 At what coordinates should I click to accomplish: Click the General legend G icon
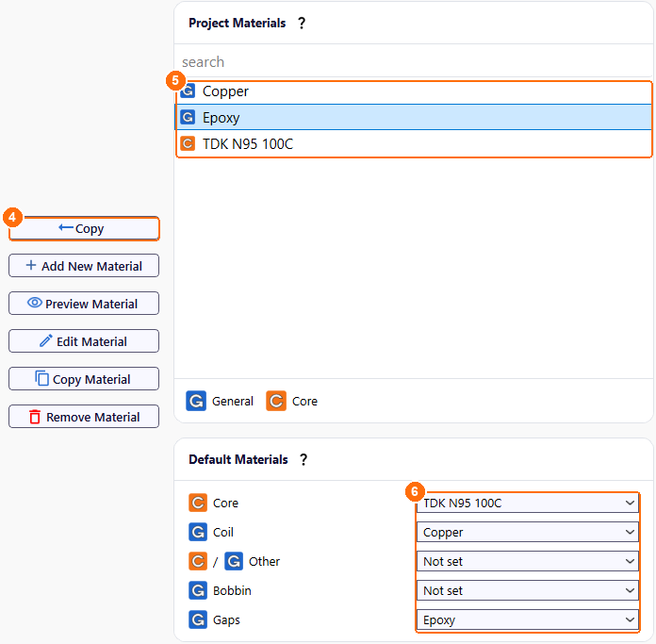(196, 401)
